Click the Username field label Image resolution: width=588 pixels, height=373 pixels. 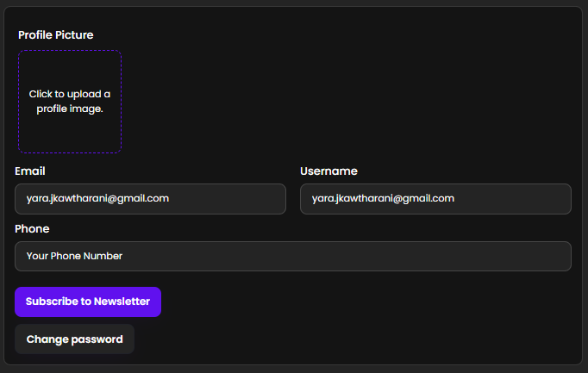pos(328,171)
